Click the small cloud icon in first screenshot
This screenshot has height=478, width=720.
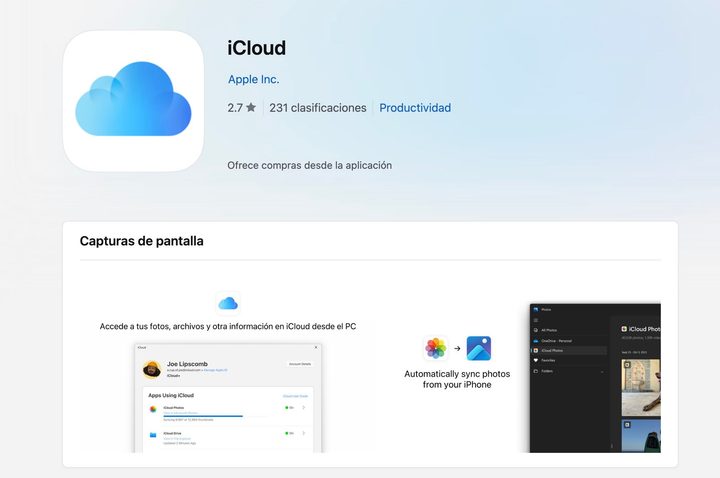pyautogui.click(x=228, y=303)
